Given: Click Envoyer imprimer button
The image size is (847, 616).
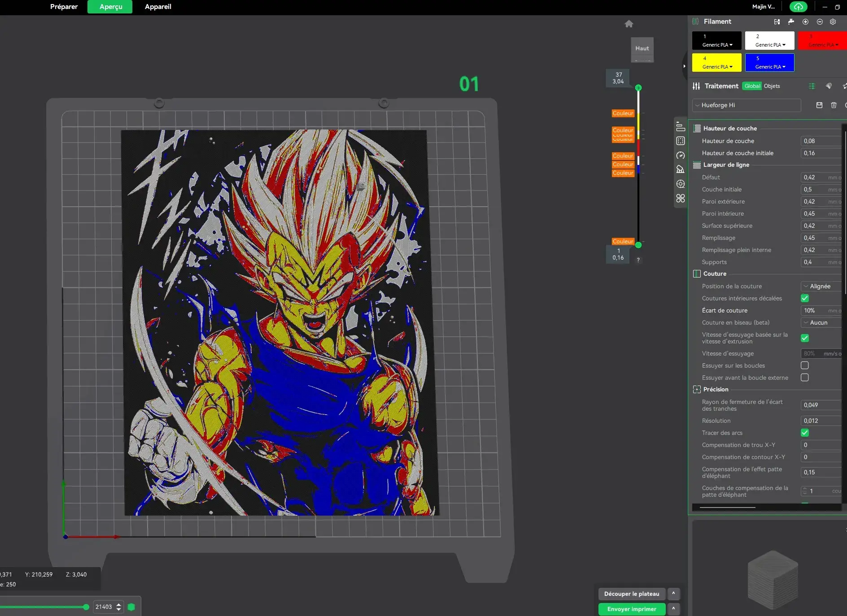Looking at the screenshot, I should point(632,609).
